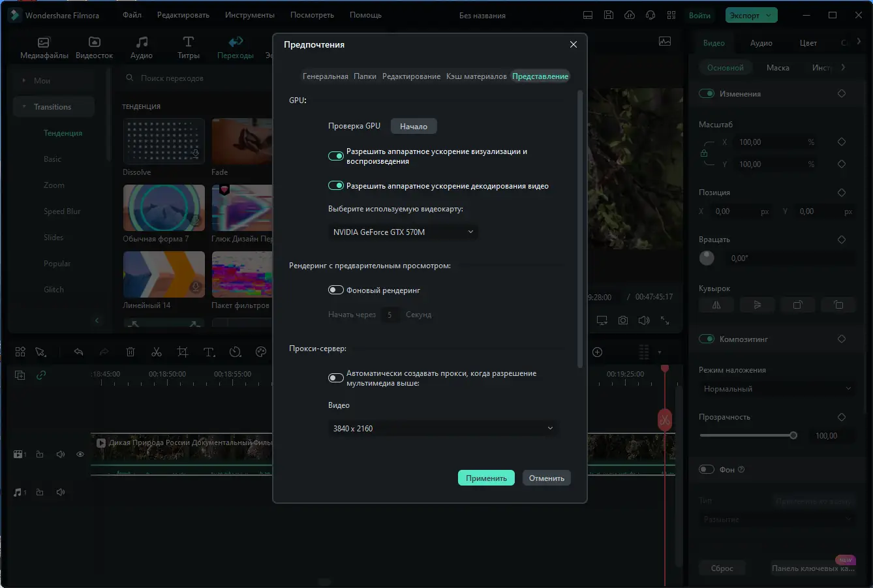
Task: Select the scissors split tool in timeline toolbar
Action: point(157,352)
